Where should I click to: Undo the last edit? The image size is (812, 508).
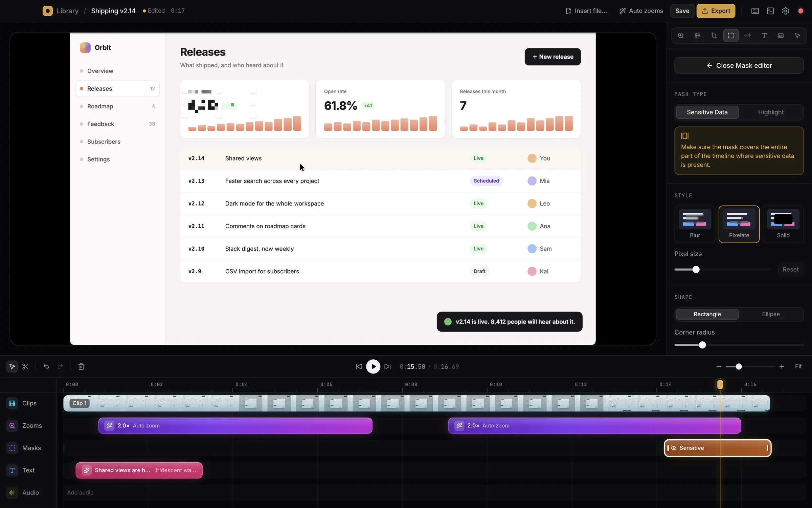pos(46,366)
